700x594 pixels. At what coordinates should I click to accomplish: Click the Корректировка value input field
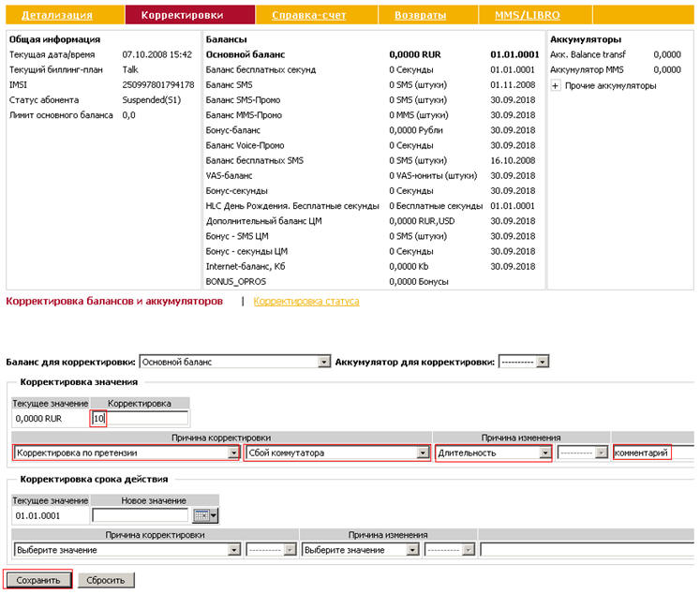click(x=140, y=418)
